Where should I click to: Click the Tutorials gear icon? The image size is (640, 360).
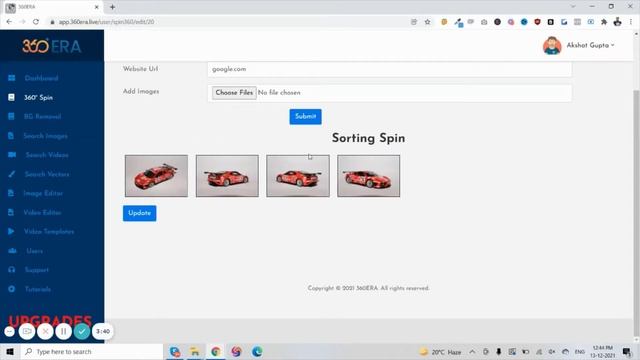11,289
